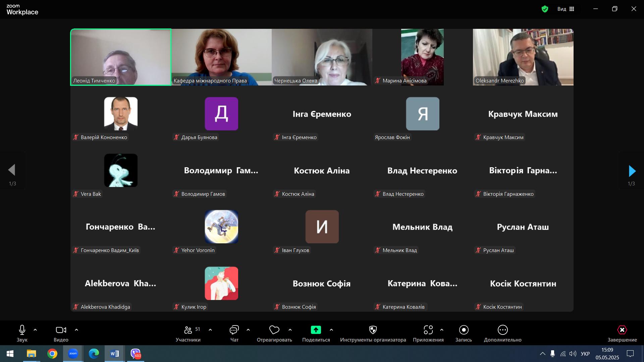This screenshot has height=362, width=644.
Task: Open the Participants panel icon
Action: click(188, 330)
